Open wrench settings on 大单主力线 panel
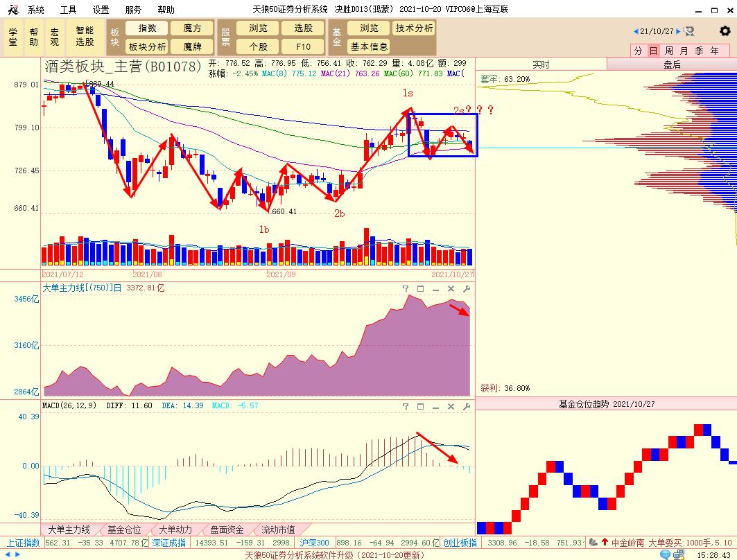 (467, 288)
